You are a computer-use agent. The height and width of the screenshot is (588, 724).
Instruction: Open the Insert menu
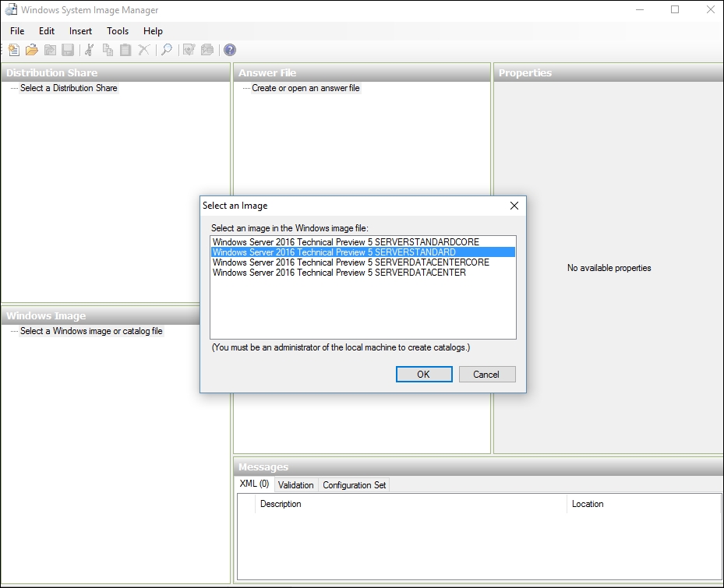click(x=80, y=31)
